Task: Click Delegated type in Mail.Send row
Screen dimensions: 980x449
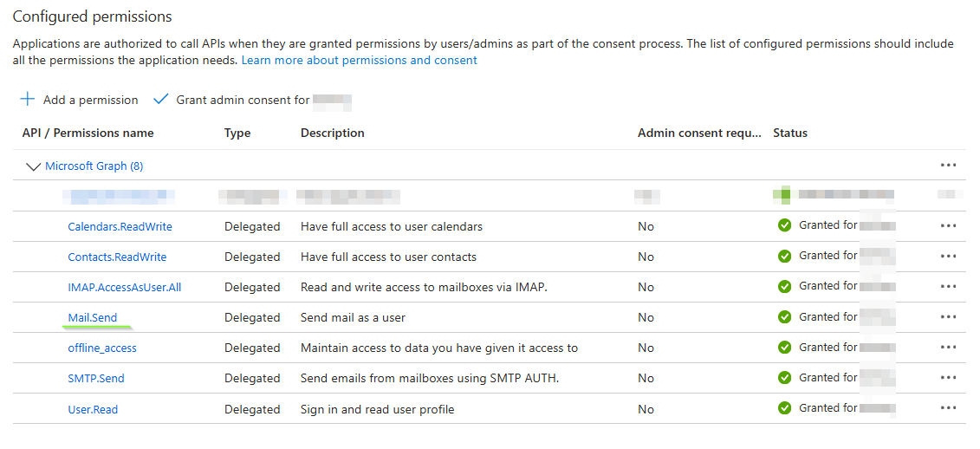Action: tap(252, 317)
